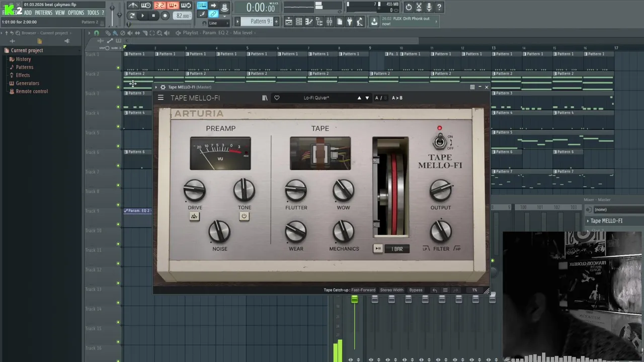Screen dimensions: 644x362
Task: Open the Tape MELLO-FI hamburger menu
Action: 160,98
